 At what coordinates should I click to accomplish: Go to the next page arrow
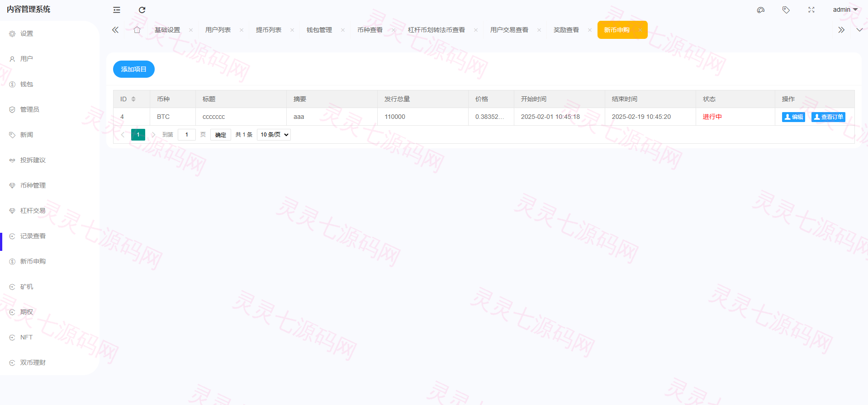(153, 135)
